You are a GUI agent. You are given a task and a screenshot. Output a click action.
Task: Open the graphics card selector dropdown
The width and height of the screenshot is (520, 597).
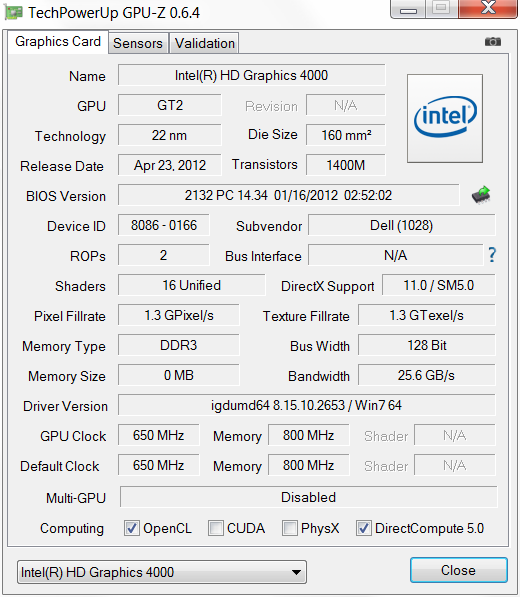(162, 572)
